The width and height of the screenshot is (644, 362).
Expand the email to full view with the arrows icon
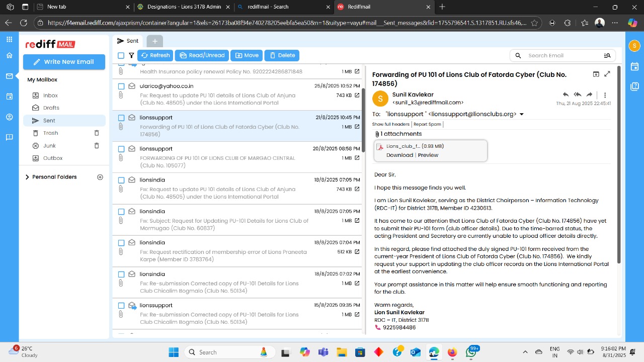point(607,74)
